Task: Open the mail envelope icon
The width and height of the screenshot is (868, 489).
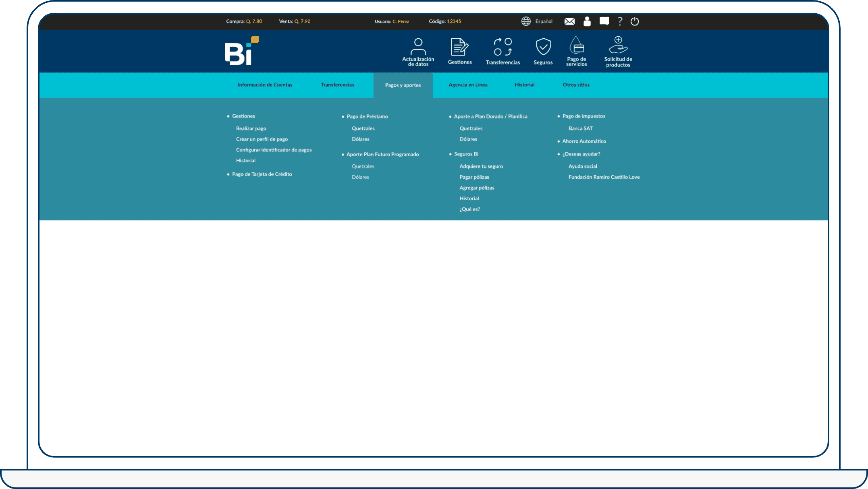Action: 569,21
